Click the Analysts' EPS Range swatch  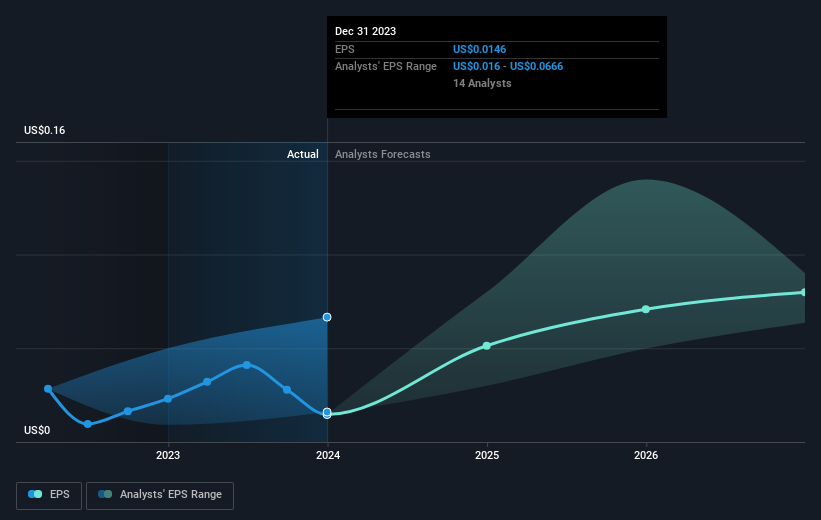point(105,494)
